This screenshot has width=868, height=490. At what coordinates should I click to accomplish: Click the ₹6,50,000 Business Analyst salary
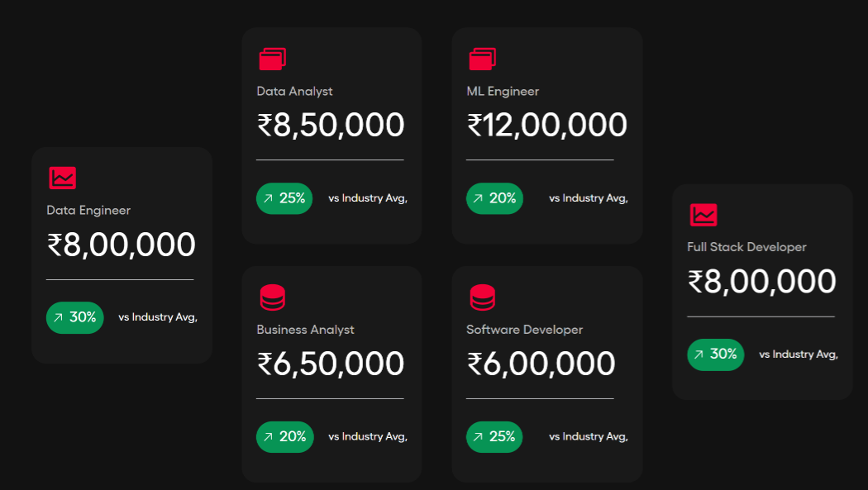pyautogui.click(x=331, y=364)
